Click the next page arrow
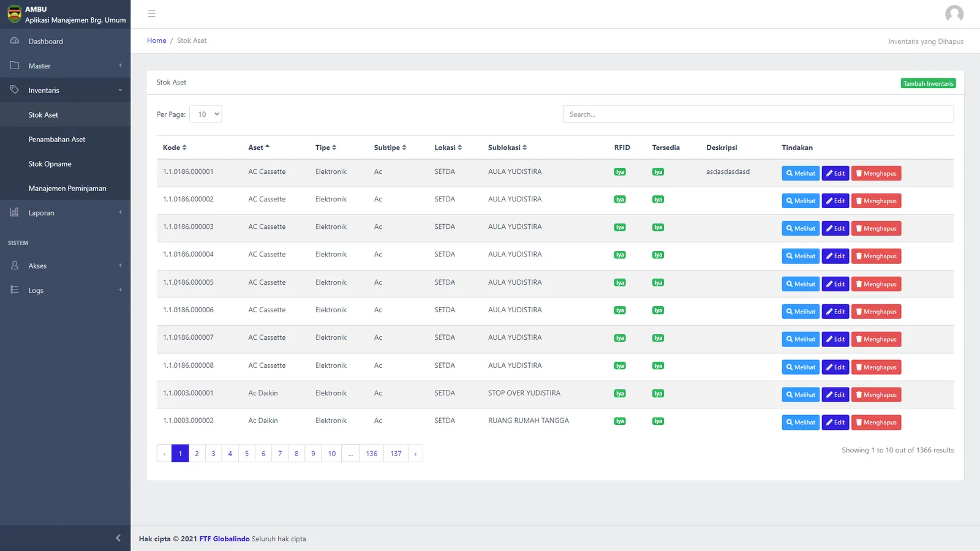 (415, 454)
